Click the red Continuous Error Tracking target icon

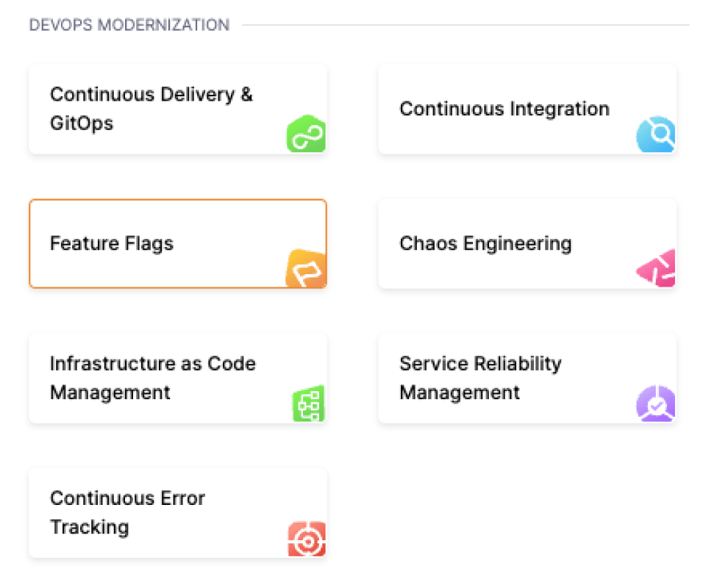tap(307, 539)
